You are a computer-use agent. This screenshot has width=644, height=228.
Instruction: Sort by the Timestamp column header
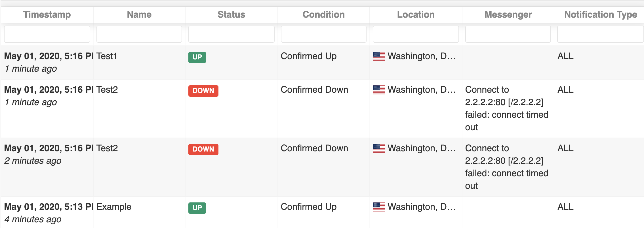pos(47,14)
